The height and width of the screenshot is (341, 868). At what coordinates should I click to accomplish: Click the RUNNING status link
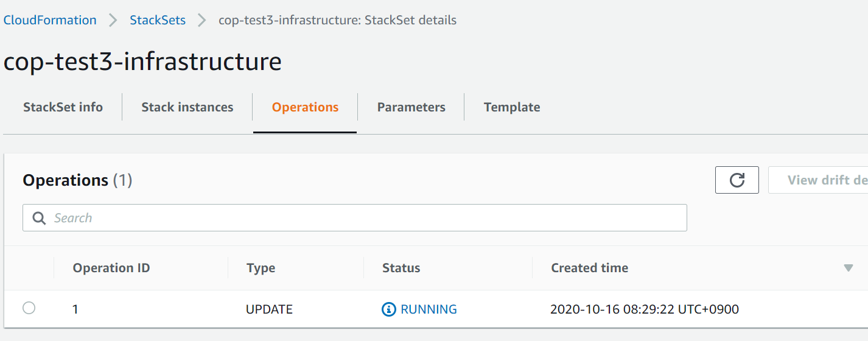[429, 309]
